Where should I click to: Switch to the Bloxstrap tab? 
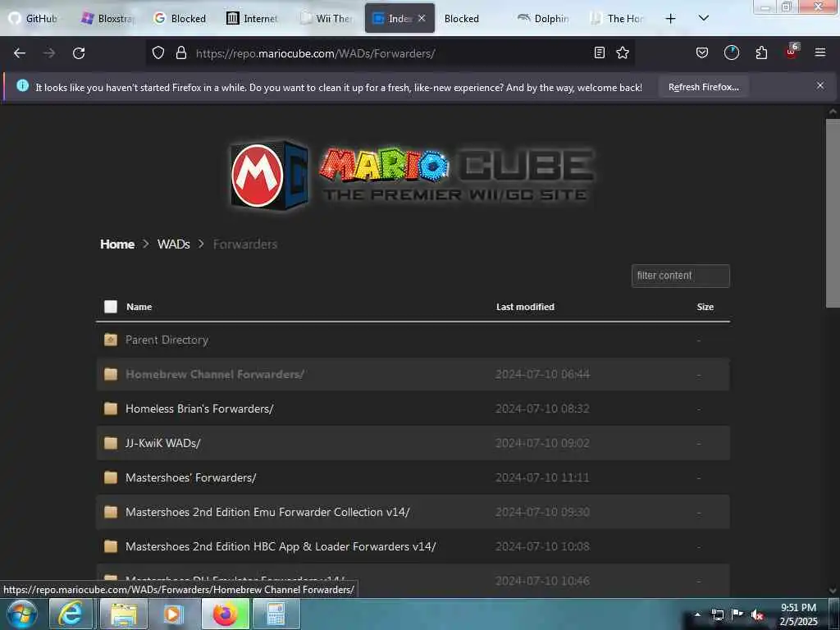107,18
